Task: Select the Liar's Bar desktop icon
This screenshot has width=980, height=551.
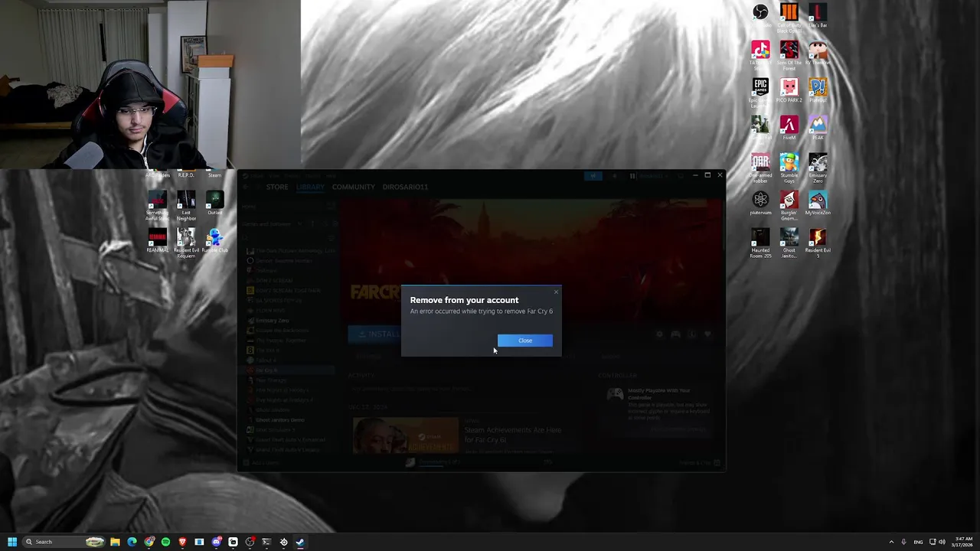Action: pos(818,15)
